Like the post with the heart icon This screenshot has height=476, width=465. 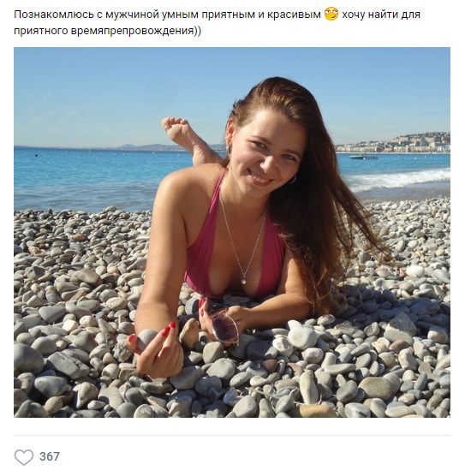click(24, 456)
